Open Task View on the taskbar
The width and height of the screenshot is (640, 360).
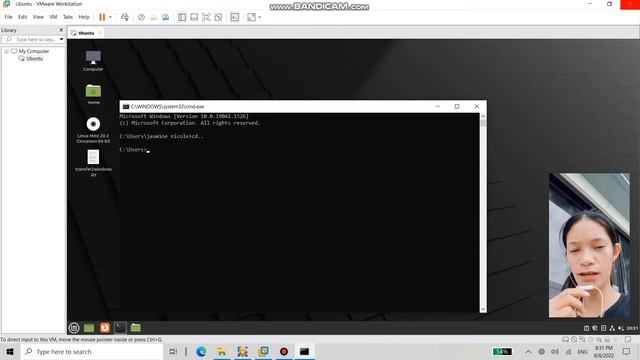pyautogui.click(x=173, y=351)
